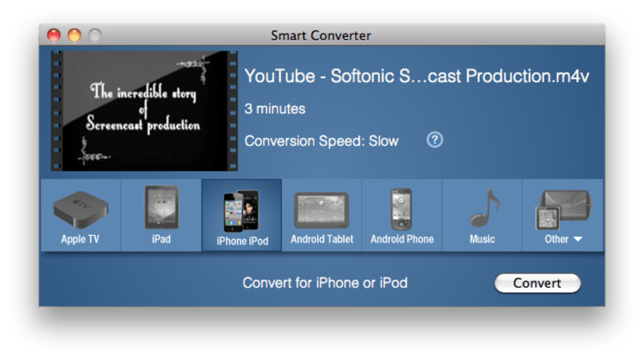Open the Other devices dropdown
The width and height of the screenshot is (644, 360).
tap(563, 215)
